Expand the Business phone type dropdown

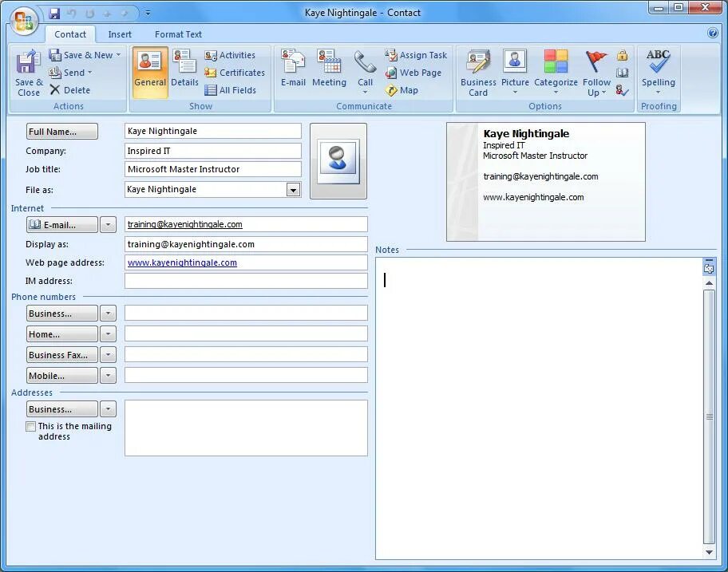(109, 314)
